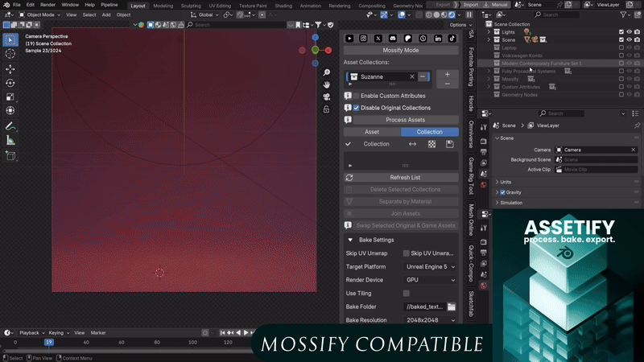The width and height of the screenshot is (644, 362).
Task: Open the X (Twitter) link icon
Action: pyautogui.click(x=378, y=38)
